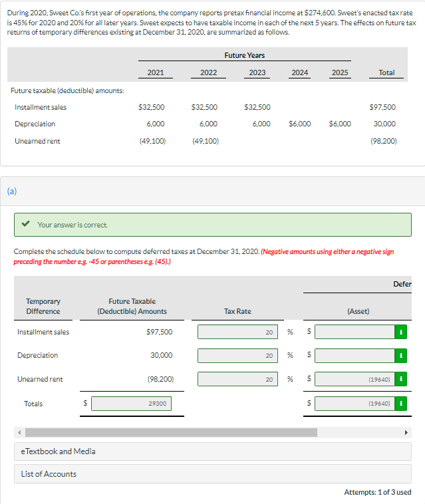Click Totals future amounts field showing 29300
This screenshot has width=425, height=504.
pyautogui.click(x=131, y=404)
